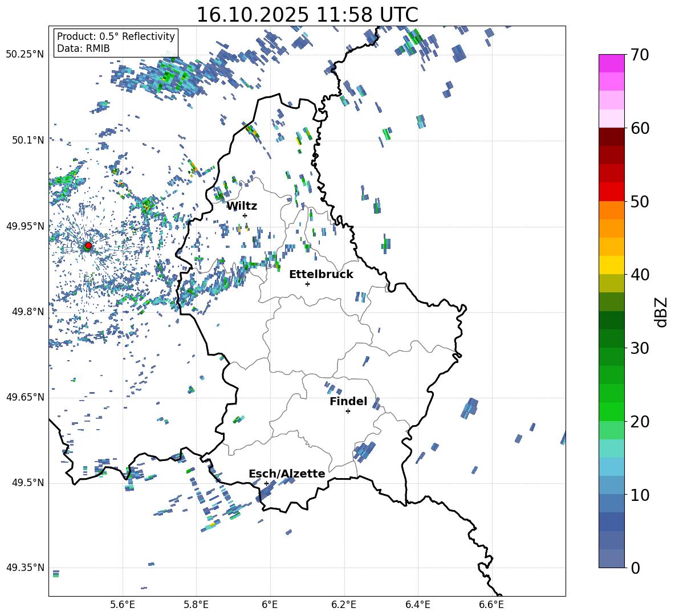Click the bright green colorbar segment at 20
This screenshot has width=675, height=616.
click(612, 411)
